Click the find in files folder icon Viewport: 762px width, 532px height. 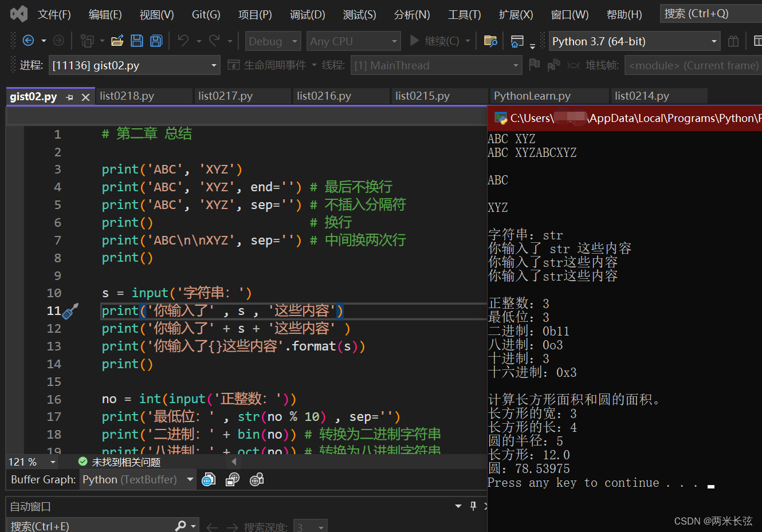pos(490,41)
